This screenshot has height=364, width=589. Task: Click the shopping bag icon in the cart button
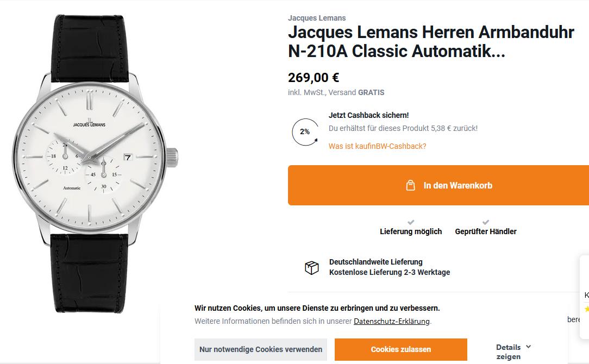point(411,185)
